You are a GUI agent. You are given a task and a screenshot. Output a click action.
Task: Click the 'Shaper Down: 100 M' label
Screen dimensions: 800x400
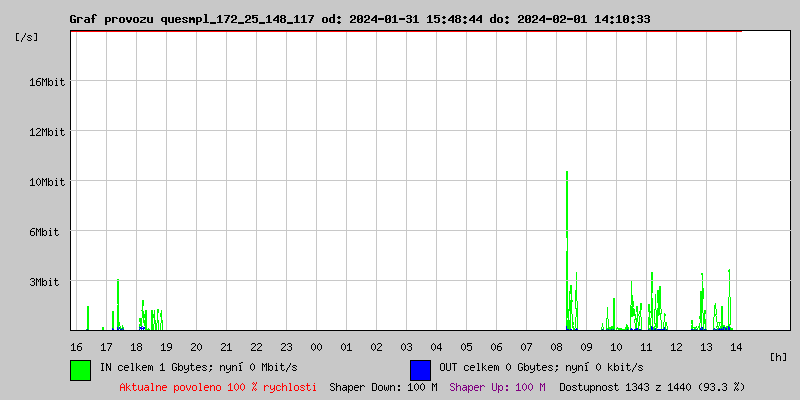[383, 387]
